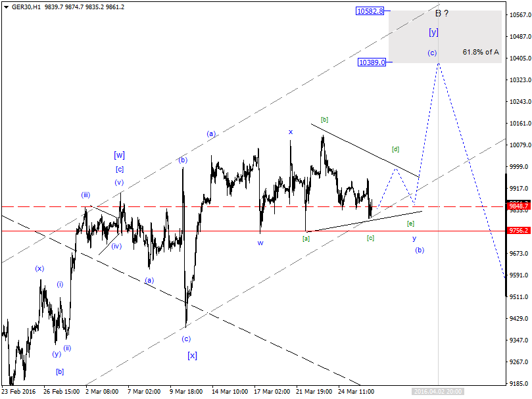Select the (c) wave projection label
This screenshot has width=532, height=399.
coord(432,53)
